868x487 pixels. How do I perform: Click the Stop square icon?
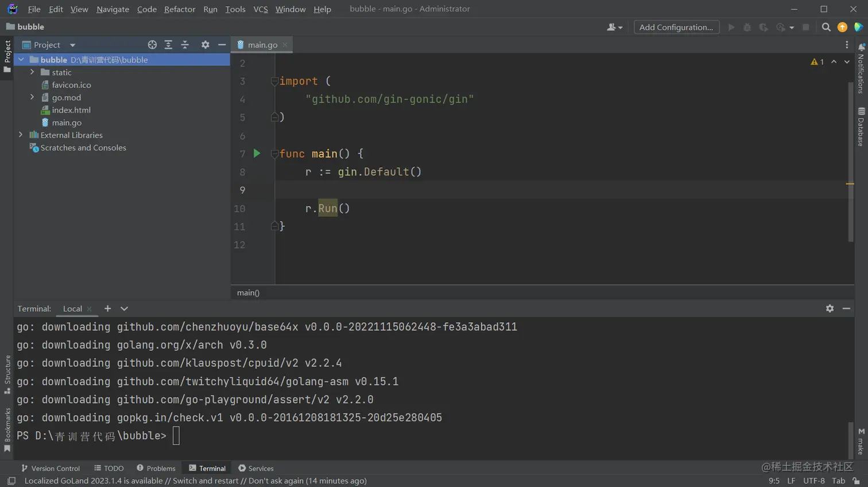click(x=805, y=27)
